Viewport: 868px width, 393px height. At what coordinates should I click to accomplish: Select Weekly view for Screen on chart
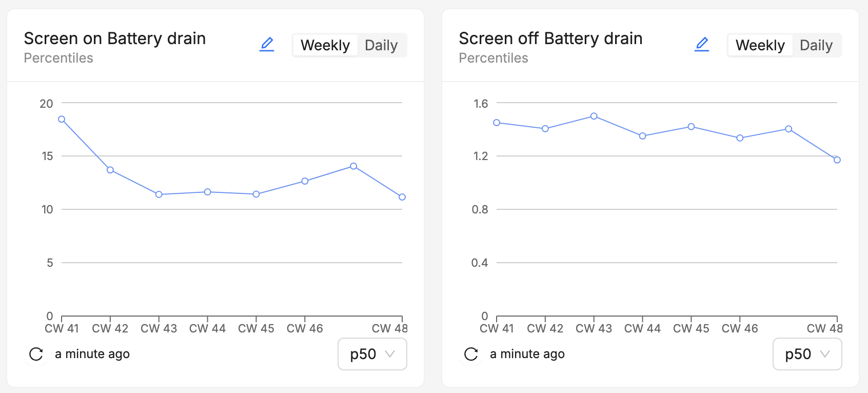(325, 45)
